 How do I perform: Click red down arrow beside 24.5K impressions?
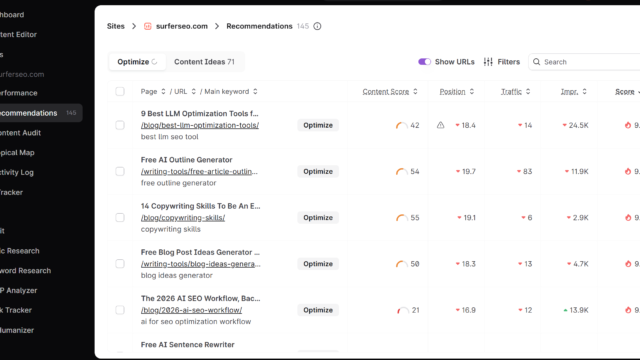pos(564,125)
